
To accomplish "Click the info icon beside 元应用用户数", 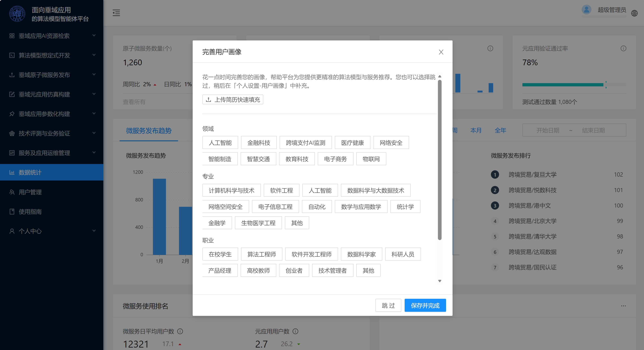I will pos(295,331).
